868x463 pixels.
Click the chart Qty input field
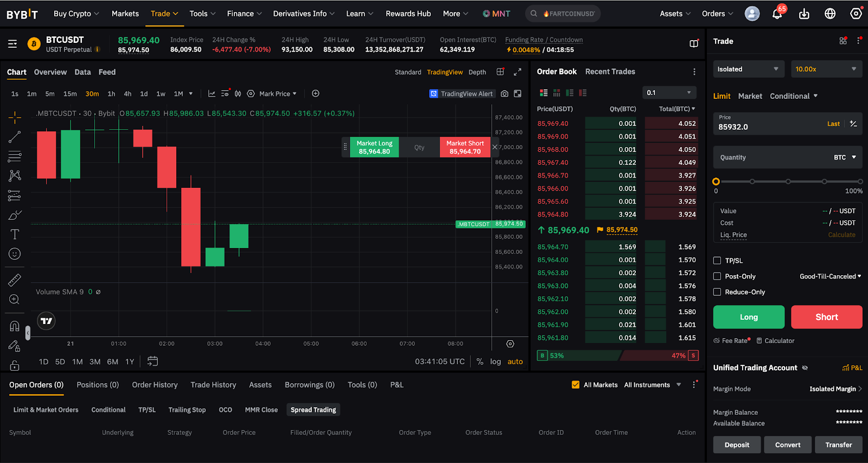(x=419, y=147)
